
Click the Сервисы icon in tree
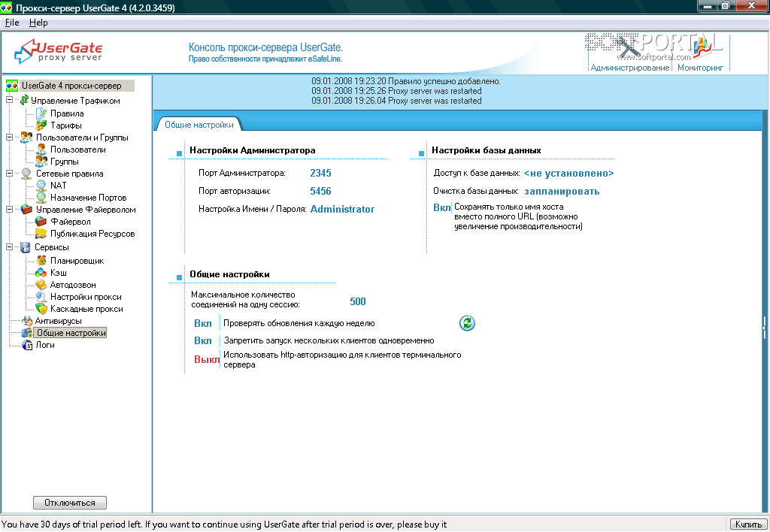click(x=26, y=247)
